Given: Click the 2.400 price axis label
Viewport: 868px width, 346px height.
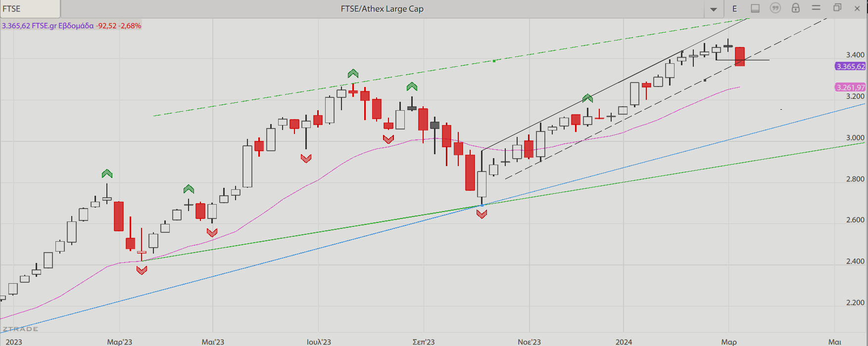Looking at the screenshot, I should (855, 261).
